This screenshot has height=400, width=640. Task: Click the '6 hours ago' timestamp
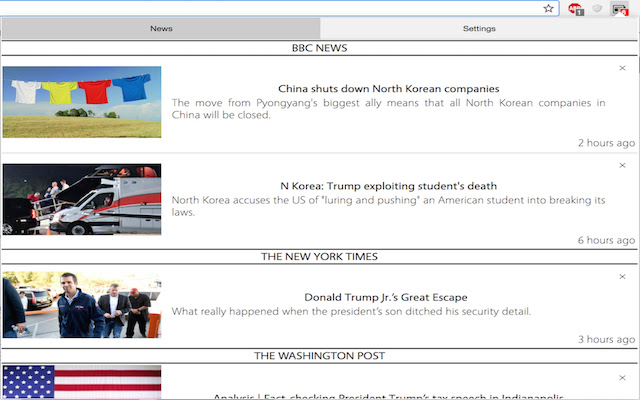click(607, 240)
